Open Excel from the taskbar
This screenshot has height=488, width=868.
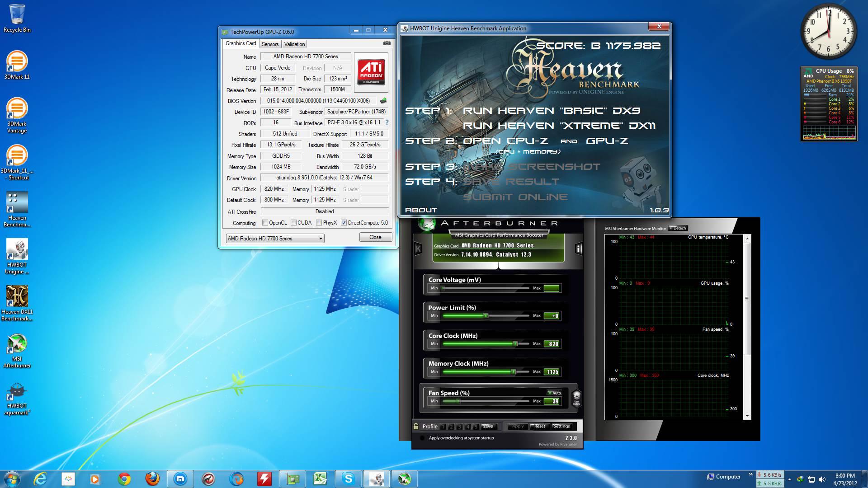(x=320, y=479)
